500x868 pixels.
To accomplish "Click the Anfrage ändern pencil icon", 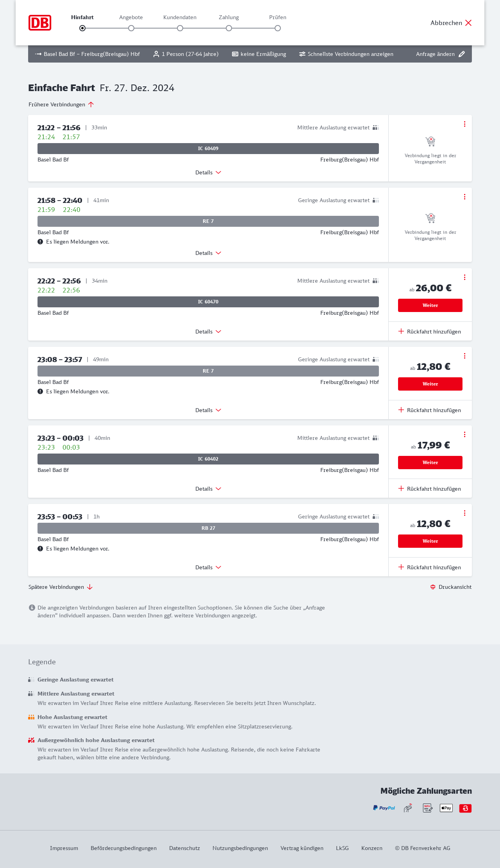I will coord(462,54).
